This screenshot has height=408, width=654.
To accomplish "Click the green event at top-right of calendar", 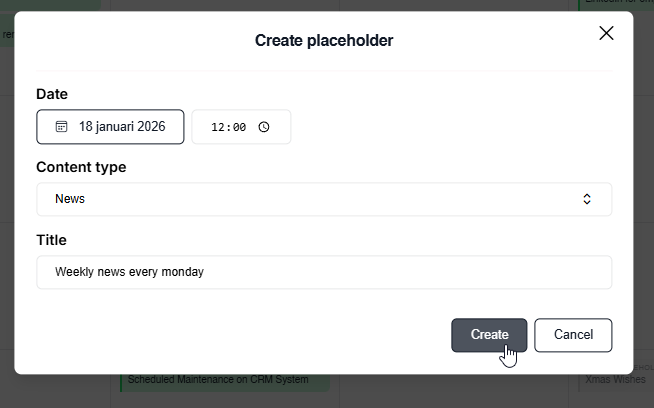I will [x=616, y=4].
